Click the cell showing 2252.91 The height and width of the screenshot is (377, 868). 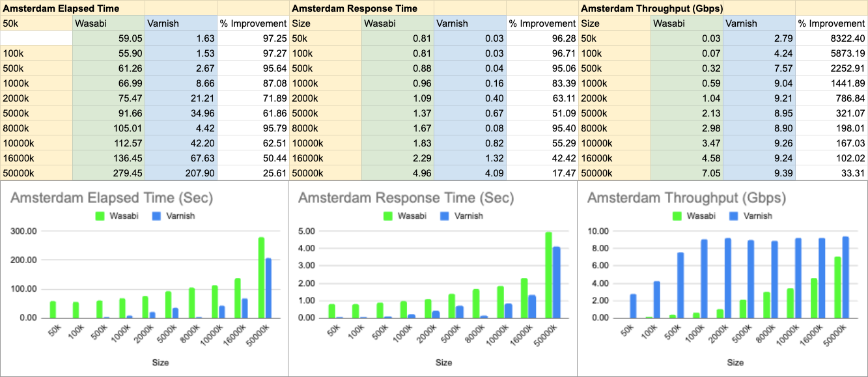point(832,68)
